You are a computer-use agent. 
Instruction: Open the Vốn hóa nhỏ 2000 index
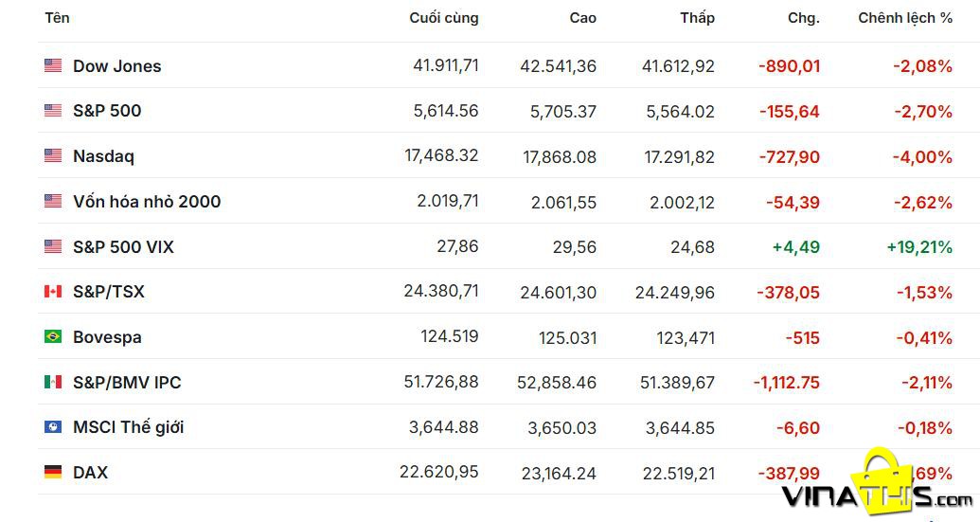pyautogui.click(x=147, y=201)
